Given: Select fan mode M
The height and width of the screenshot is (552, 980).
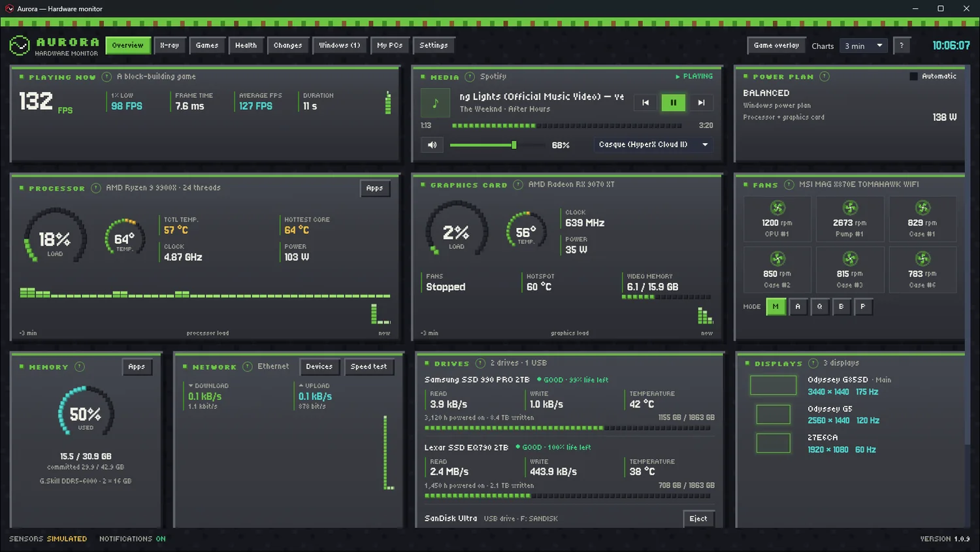Looking at the screenshot, I should [x=776, y=306].
